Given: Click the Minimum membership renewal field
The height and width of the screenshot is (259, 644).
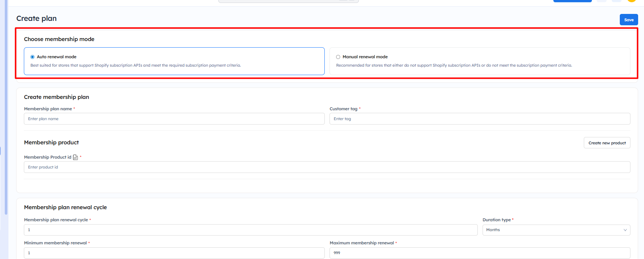Looking at the screenshot, I should click(174, 253).
